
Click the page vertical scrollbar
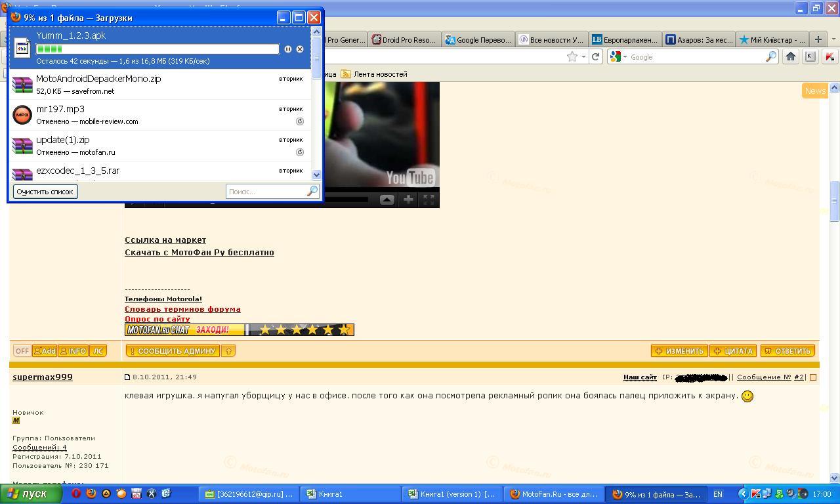[834, 282]
